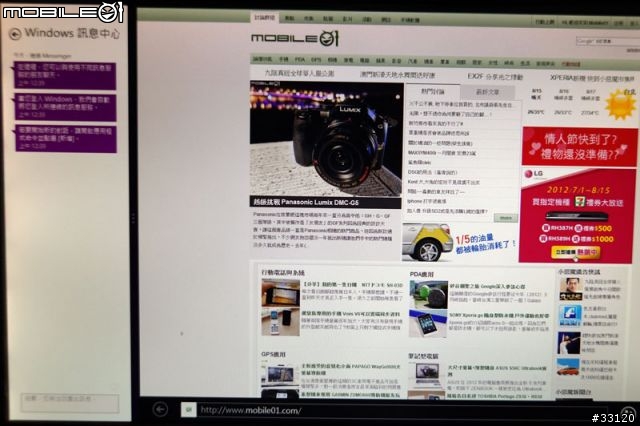Viewport: 640px width, 426px height.
Task: Open the DSC thread in discussion list
Action: [432, 172]
